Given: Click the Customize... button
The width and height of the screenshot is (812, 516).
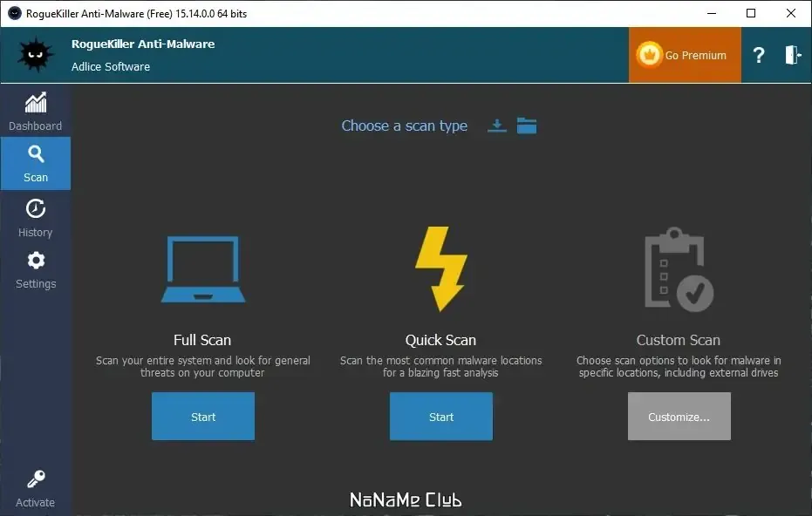Looking at the screenshot, I should [679, 417].
